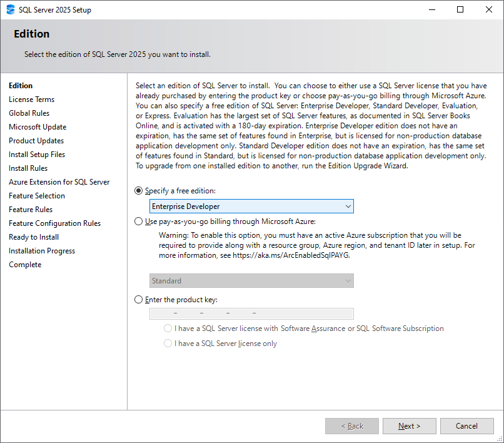Minimize the SQL Server 2025 Setup window
Screen dimensions: 504x443
click(x=432, y=9)
